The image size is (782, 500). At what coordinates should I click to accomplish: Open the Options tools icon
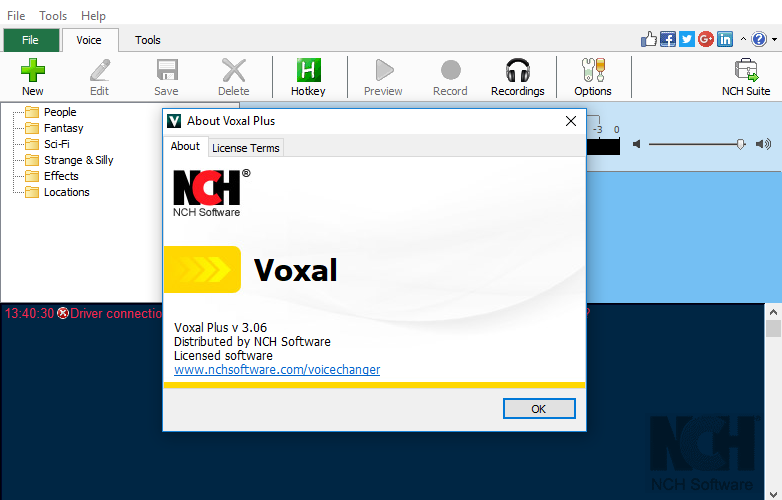tap(593, 70)
